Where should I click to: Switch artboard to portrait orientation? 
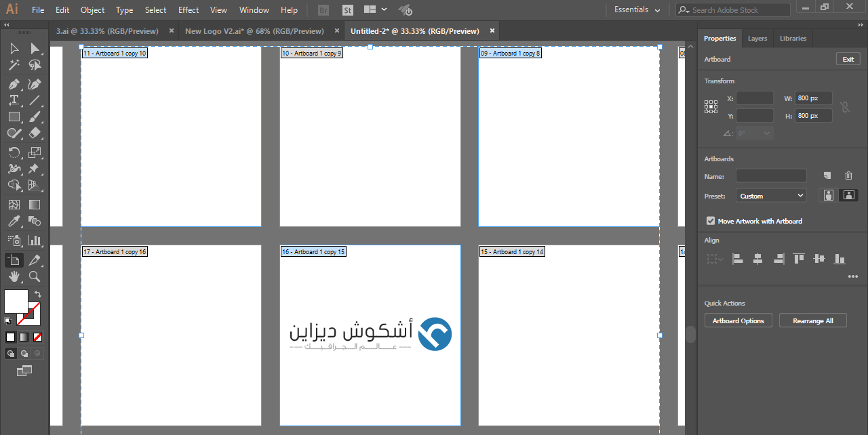coord(828,195)
